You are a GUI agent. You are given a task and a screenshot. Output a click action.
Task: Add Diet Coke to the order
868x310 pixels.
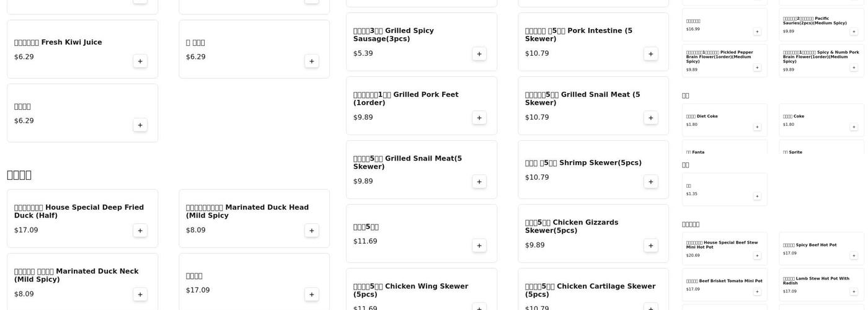(x=757, y=127)
